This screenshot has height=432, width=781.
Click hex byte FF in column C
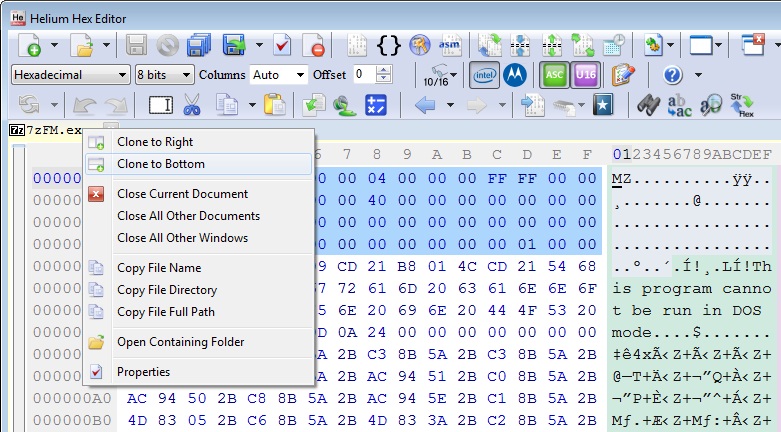[x=497, y=178]
